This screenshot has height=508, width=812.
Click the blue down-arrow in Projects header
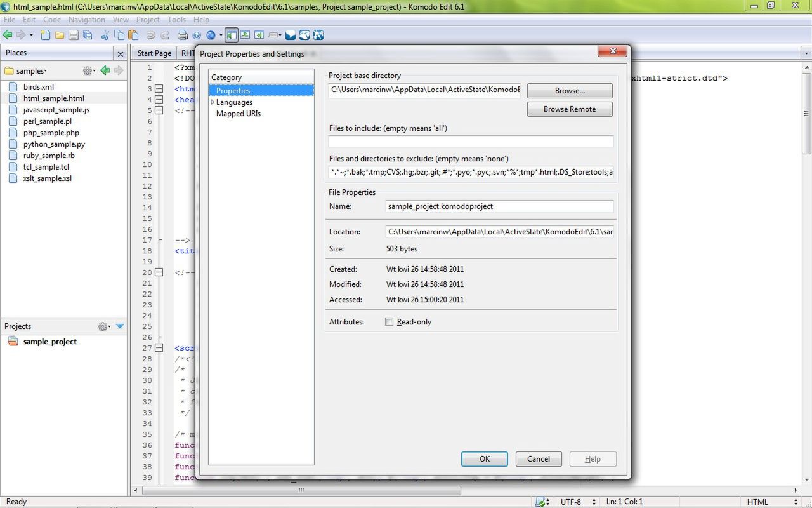tap(119, 326)
